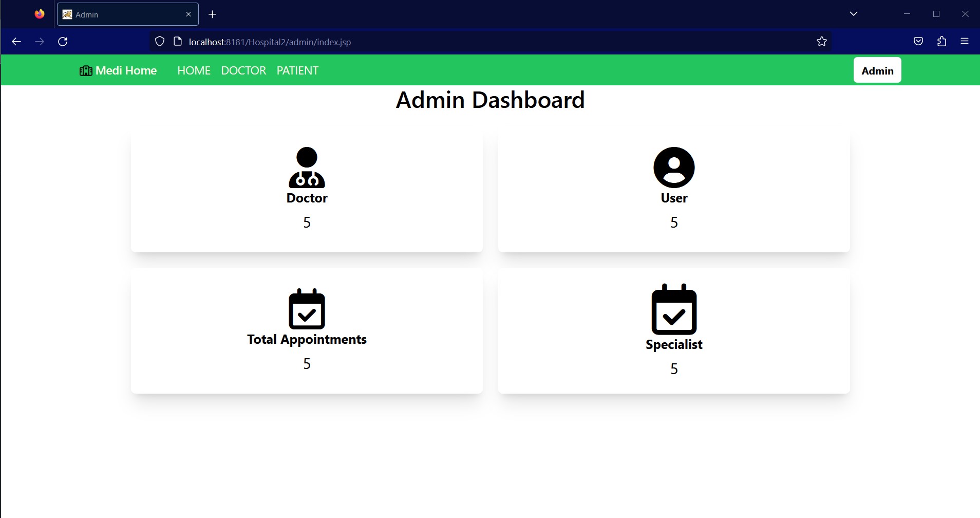Open the tab list chevron dropdown
This screenshot has width=980, height=518.
point(853,13)
